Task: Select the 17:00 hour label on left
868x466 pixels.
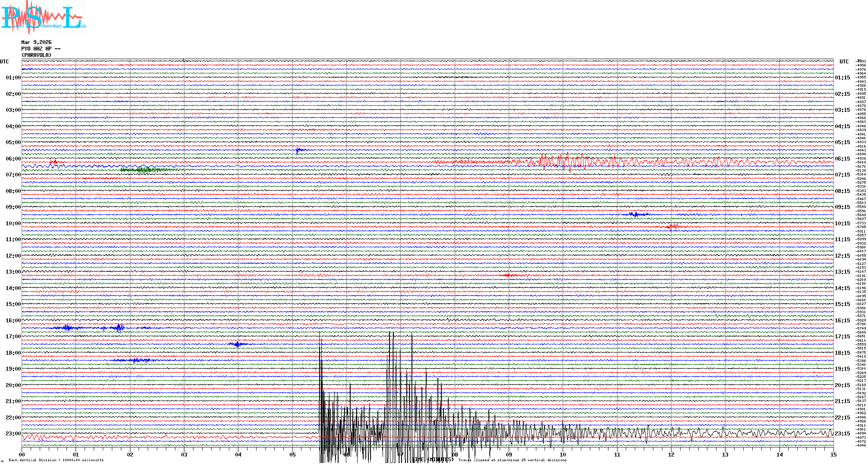Action: 13,337
